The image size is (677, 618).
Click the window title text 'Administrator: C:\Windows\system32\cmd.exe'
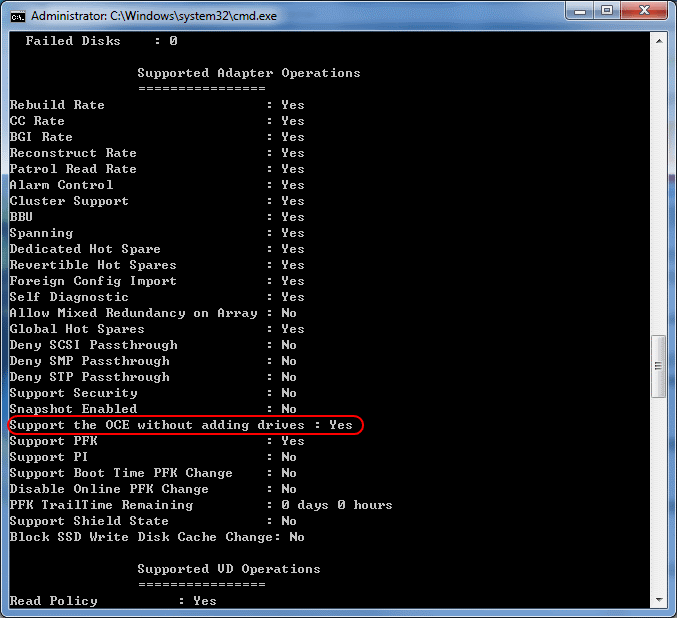(154, 16)
